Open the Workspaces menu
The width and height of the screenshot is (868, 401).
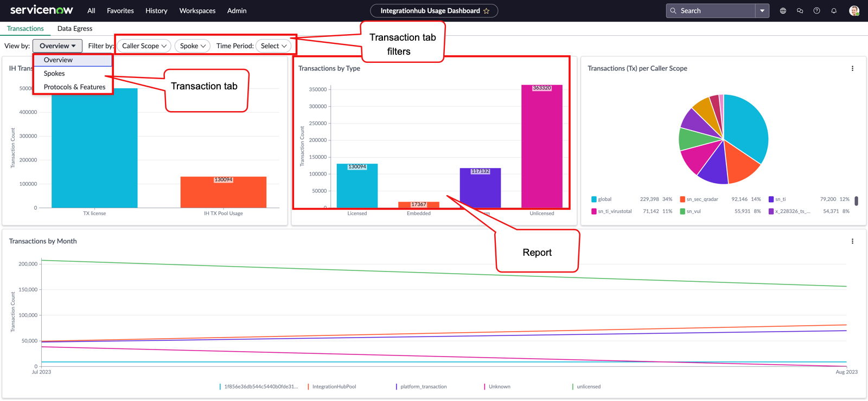tap(197, 11)
